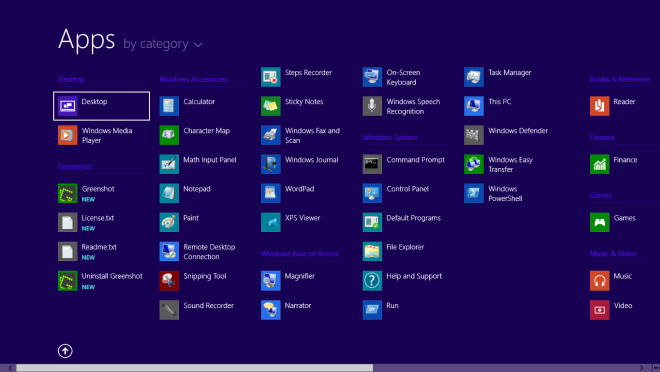The height and width of the screenshot is (372, 660).
Task: Click the 'Snipping Tool' label text
Action: pos(205,276)
